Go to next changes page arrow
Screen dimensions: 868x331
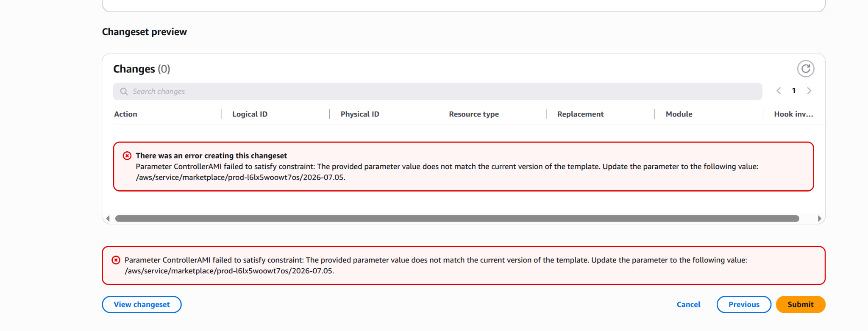click(x=809, y=91)
